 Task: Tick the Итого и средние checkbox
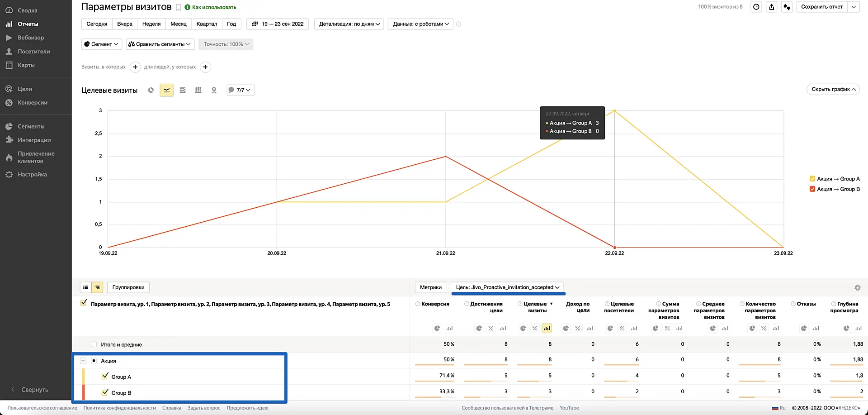coord(94,344)
